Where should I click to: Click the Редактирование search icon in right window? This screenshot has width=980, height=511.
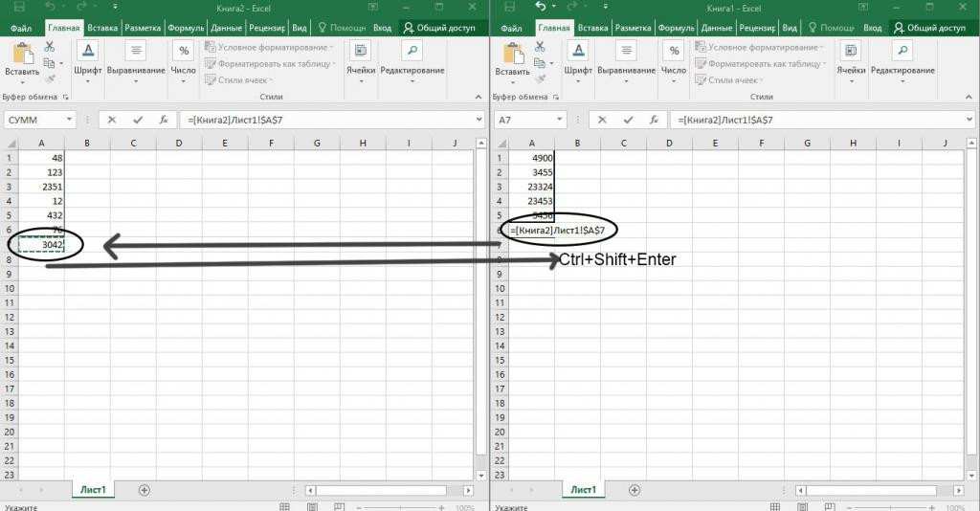tap(902, 51)
